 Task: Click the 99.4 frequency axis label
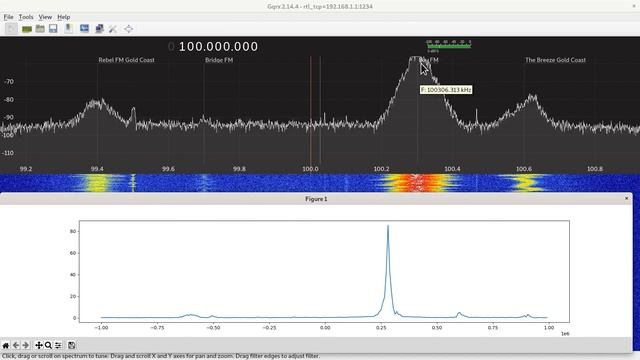(x=97, y=169)
